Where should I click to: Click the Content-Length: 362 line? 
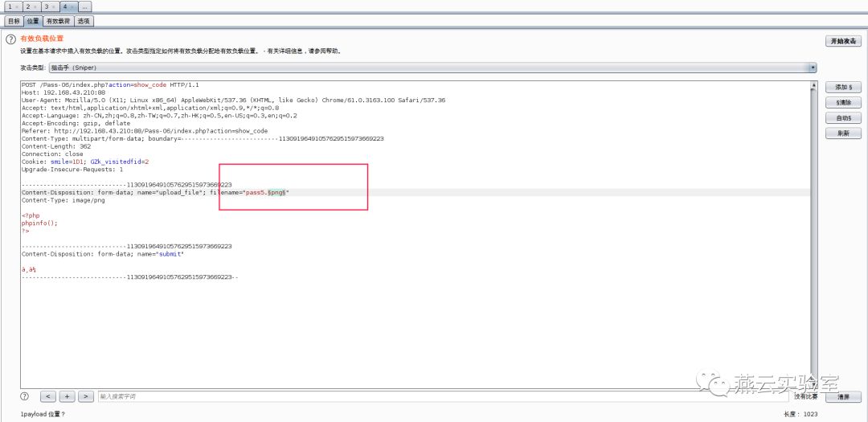[x=56, y=146]
